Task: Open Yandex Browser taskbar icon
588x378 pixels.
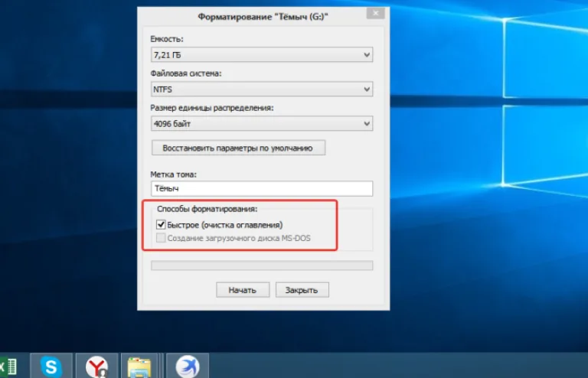Action: [96, 366]
